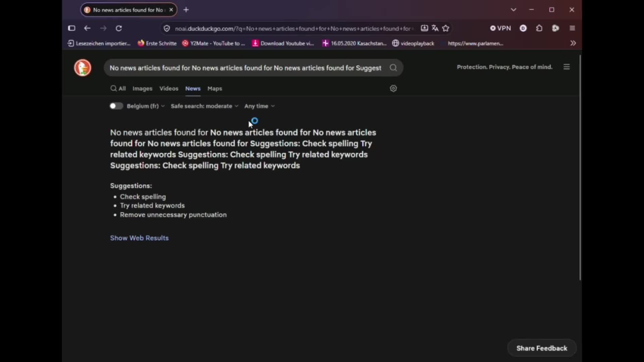
Task: Open the Safe search: moderate dropdown
Action: [204, 106]
